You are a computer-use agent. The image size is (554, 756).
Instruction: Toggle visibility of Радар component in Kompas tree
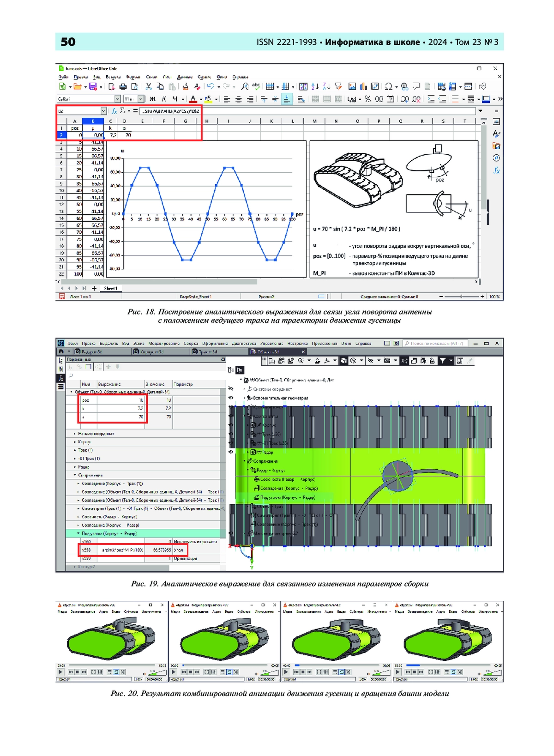pyautogui.click(x=231, y=452)
